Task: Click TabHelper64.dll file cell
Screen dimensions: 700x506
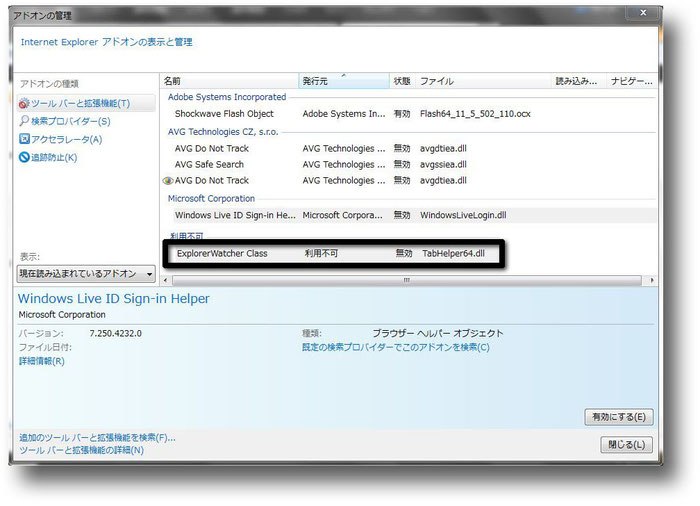Action: [453, 254]
